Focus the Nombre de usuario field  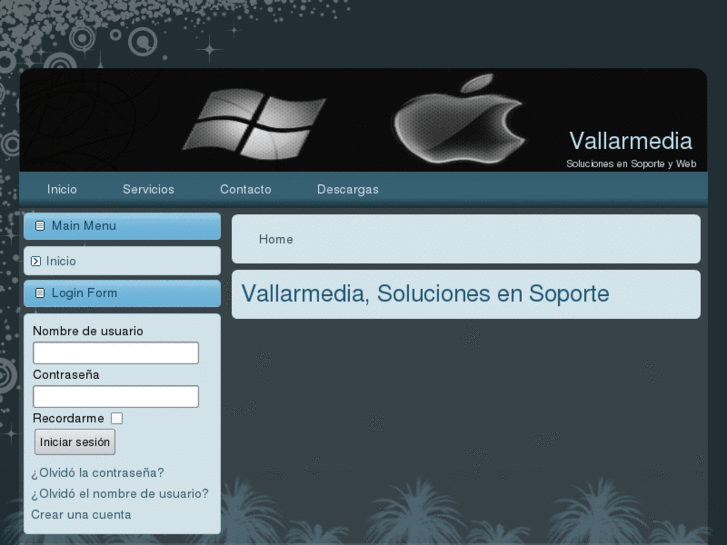click(115, 353)
